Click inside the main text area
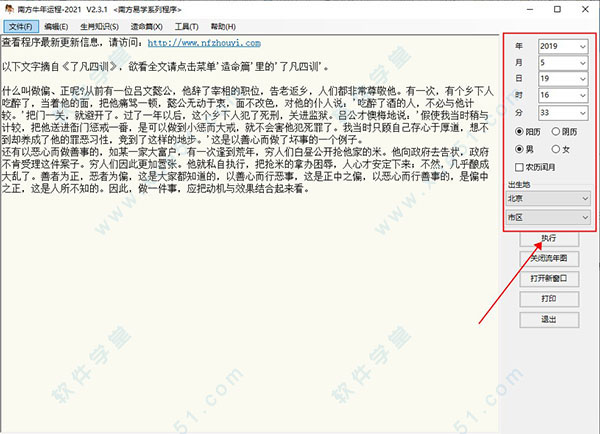The width and height of the screenshot is (600, 434). pos(250,300)
